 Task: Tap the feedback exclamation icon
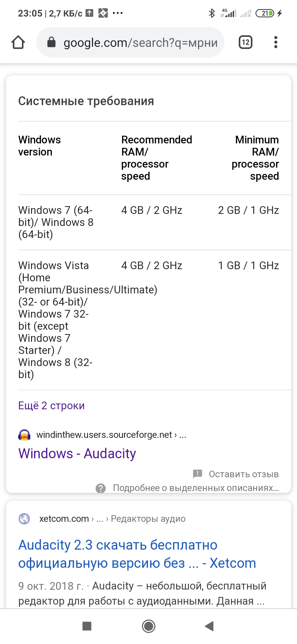tap(197, 474)
